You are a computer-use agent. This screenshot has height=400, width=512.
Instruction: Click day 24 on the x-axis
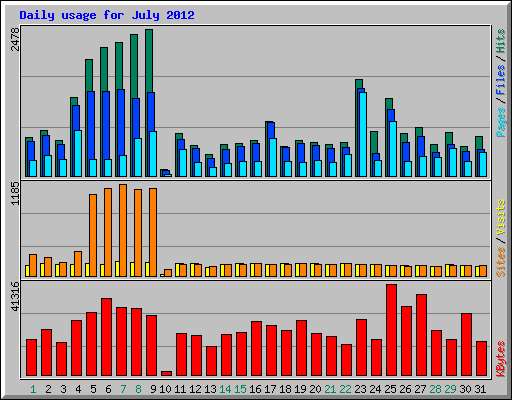coord(375,389)
